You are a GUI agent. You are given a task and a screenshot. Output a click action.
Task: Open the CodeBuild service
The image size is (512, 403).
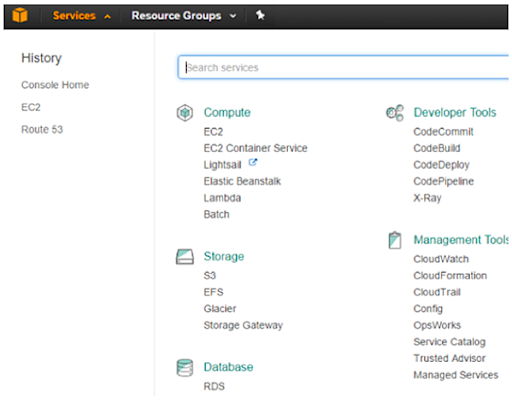pos(437,148)
